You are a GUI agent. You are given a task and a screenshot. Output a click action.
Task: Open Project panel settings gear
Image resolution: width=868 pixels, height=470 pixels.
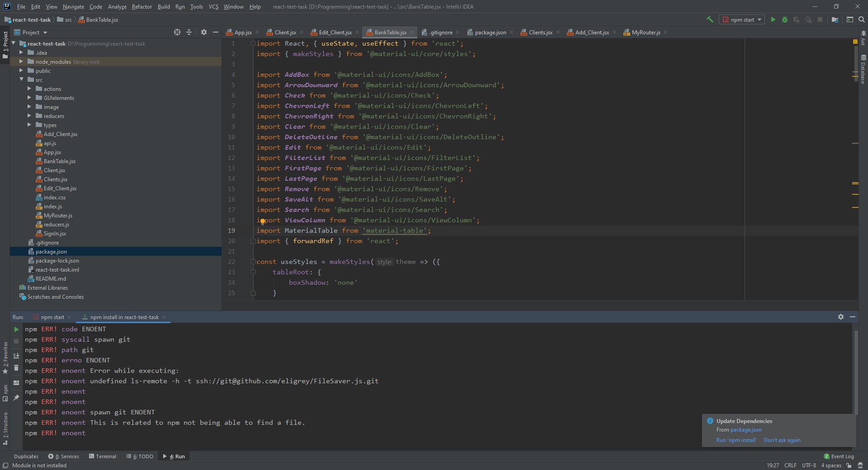pyautogui.click(x=203, y=32)
